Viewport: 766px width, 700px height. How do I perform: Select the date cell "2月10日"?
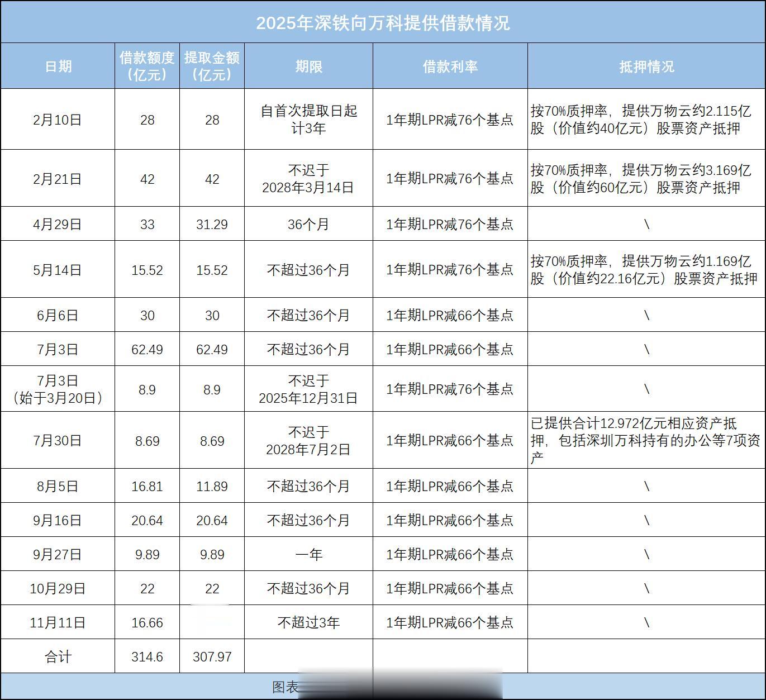[x=58, y=120]
